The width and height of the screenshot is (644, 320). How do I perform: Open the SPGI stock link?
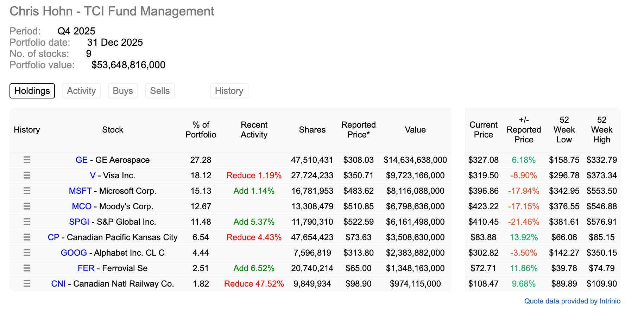click(x=79, y=222)
